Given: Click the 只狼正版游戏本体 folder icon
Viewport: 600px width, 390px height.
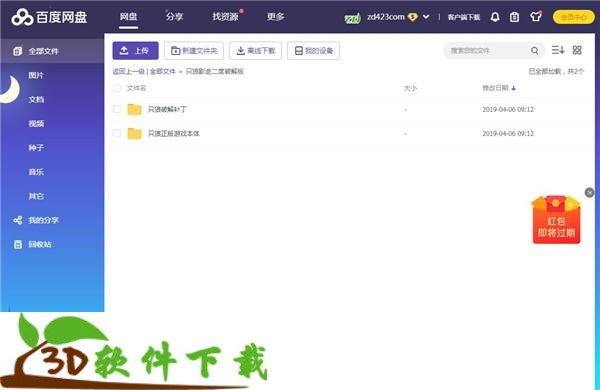Looking at the screenshot, I should (x=134, y=133).
